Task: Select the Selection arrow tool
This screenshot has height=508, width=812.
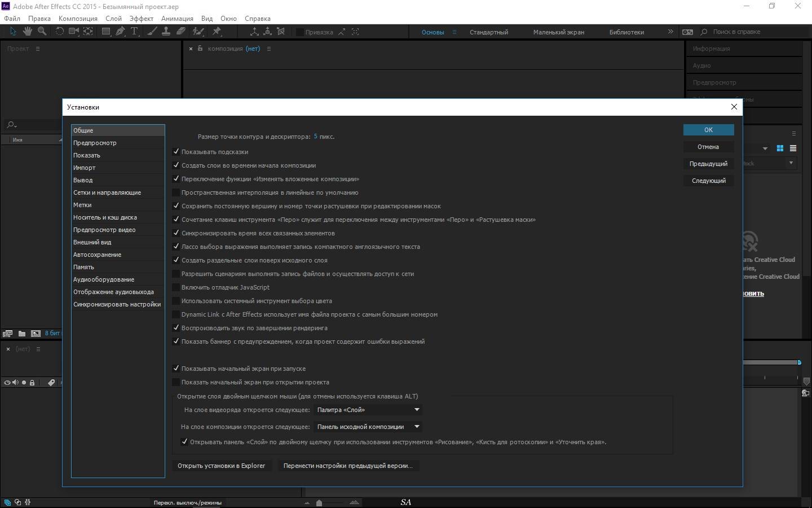Action: tap(13, 32)
